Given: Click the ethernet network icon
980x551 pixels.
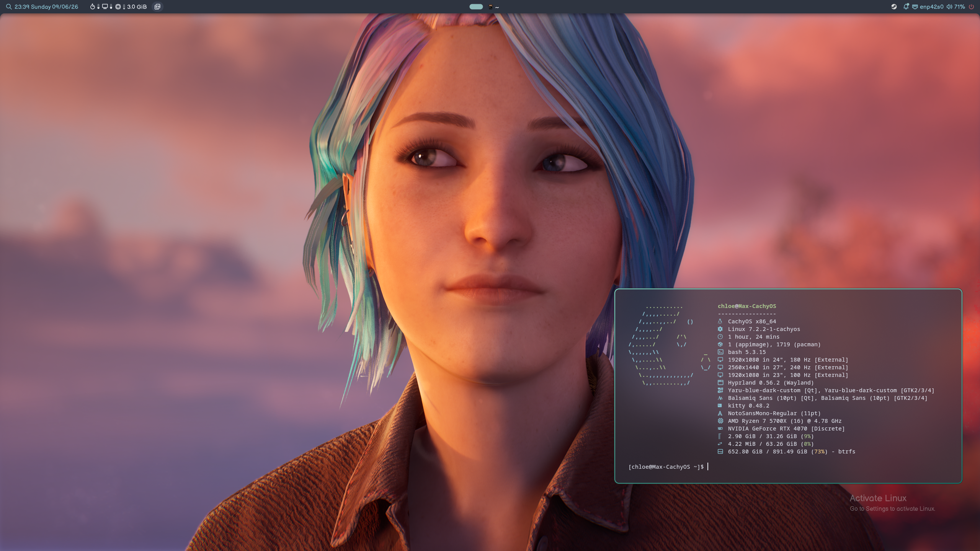Looking at the screenshot, I should point(915,7).
